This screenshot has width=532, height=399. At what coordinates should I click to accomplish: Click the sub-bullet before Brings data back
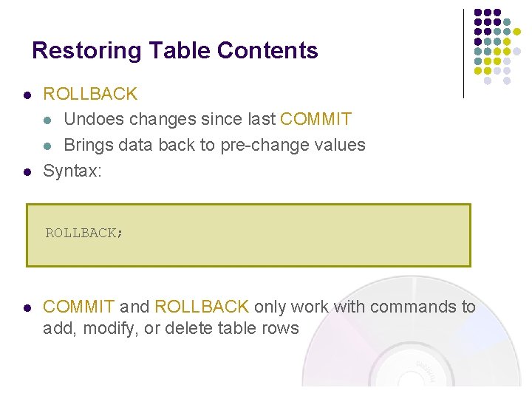[48, 146]
